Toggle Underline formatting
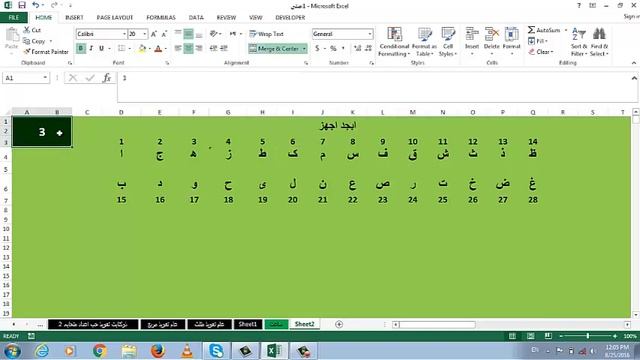640x360 pixels. coord(101,48)
